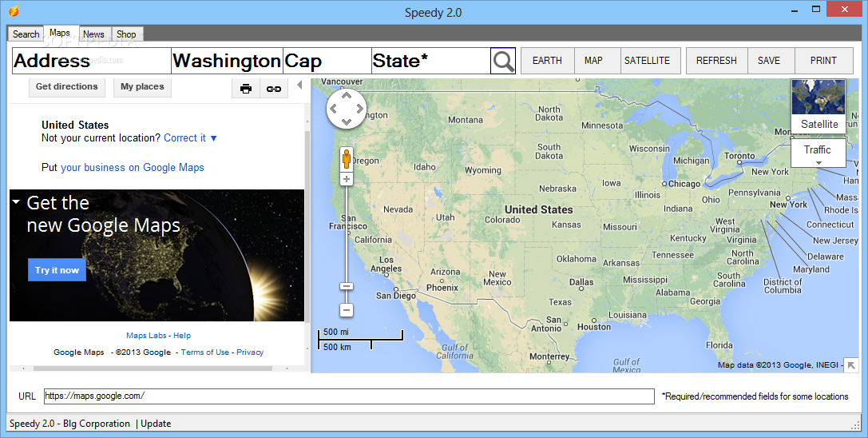This screenshot has height=438, width=868.
Task: Collapse the Get the new Google Maps banner
Action: click(x=16, y=201)
